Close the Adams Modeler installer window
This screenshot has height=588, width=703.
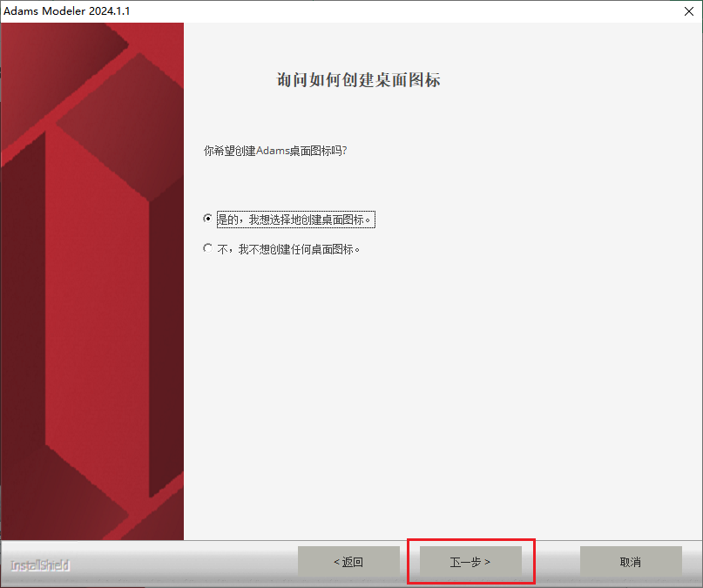pos(689,11)
